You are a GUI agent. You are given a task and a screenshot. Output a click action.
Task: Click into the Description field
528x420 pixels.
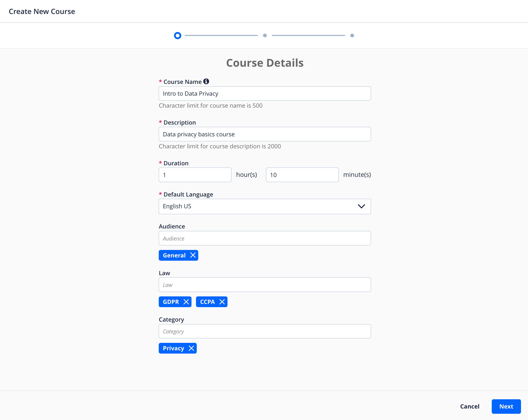point(264,134)
